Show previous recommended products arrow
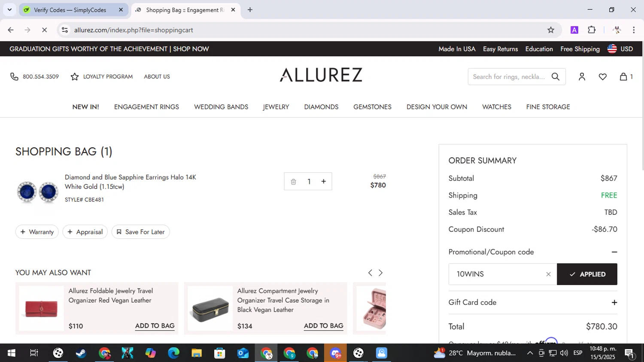Screen dimensions: 644x362 click(x=370, y=273)
